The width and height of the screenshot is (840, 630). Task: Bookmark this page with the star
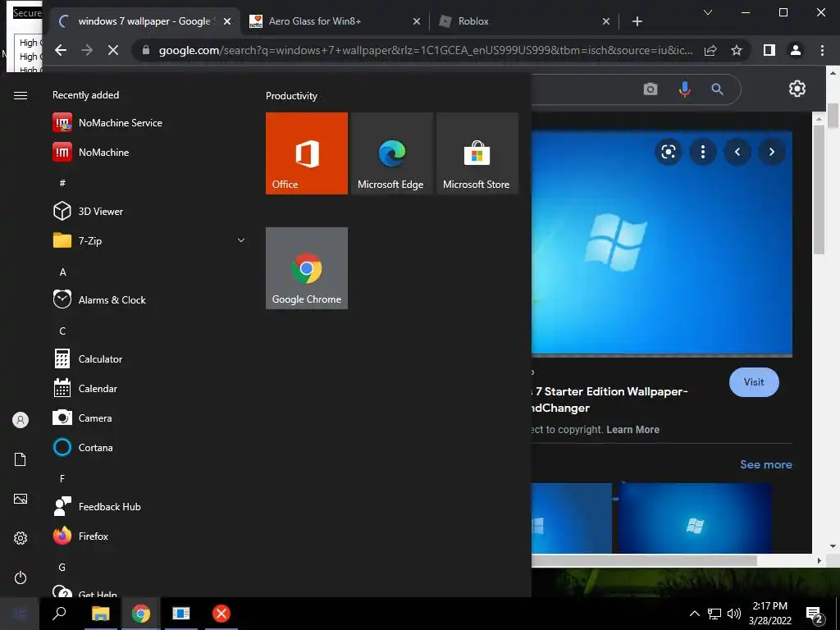pyautogui.click(x=737, y=50)
